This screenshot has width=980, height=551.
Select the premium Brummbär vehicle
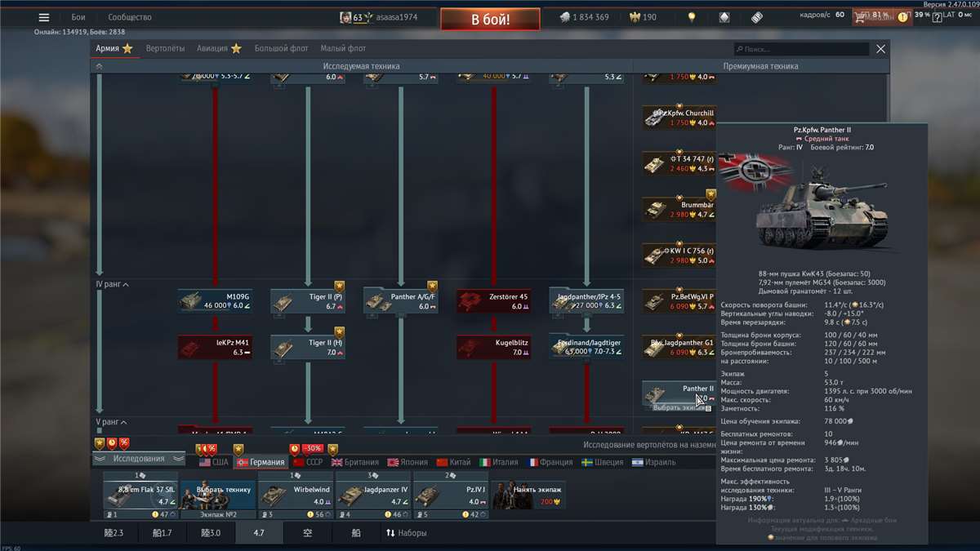[679, 209]
